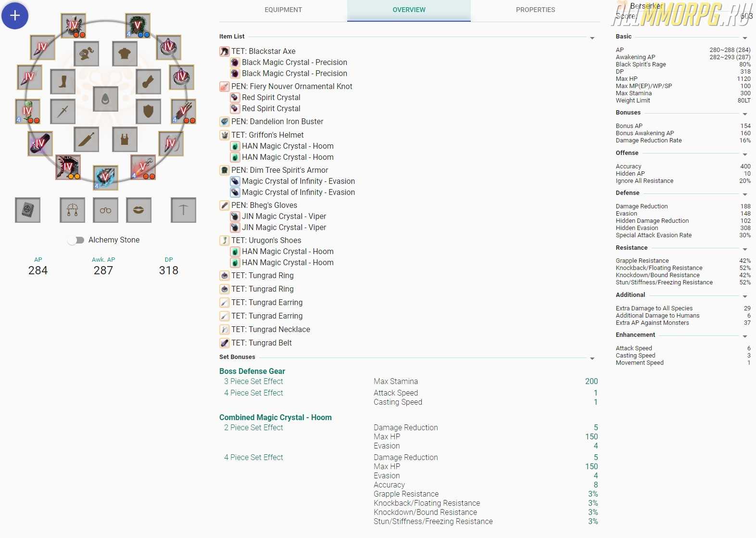
Task: Click PEN: Dim Tree Spirit's Armor entry
Action: pos(279,170)
